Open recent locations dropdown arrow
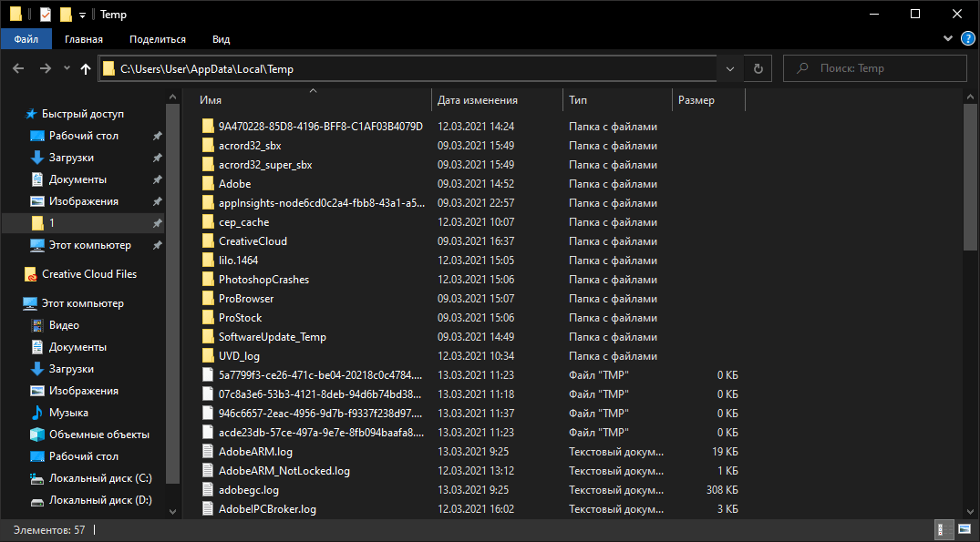 click(x=67, y=68)
